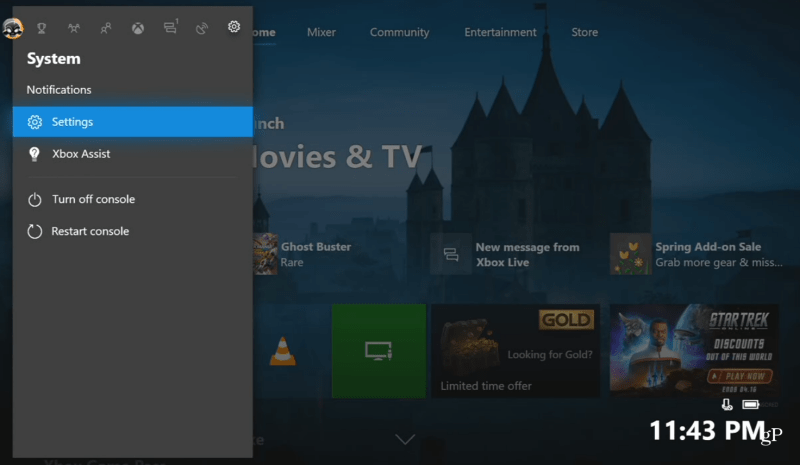This screenshot has height=465, width=800.
Task: Click the Movies & TV heading
Action: click(339, 156)
